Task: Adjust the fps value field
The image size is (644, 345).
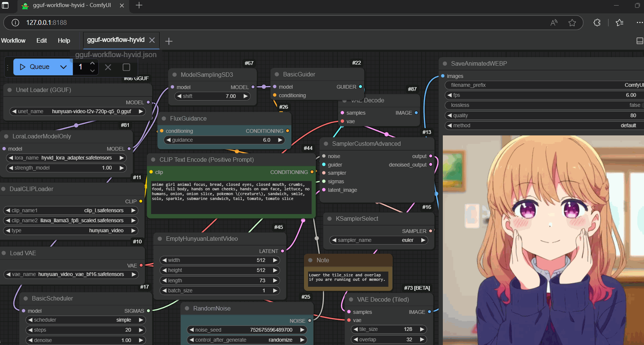Action: (x=544, y=95)
